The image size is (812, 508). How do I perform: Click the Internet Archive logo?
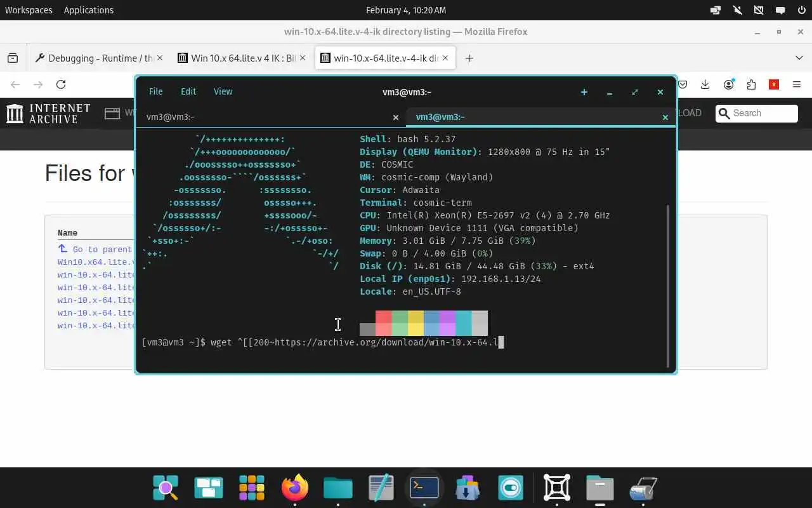(48, 114)
